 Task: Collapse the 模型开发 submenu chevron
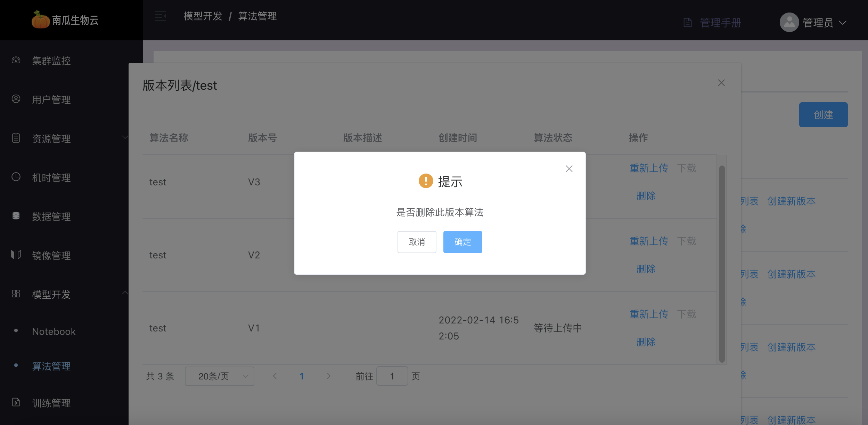[125, 293]
